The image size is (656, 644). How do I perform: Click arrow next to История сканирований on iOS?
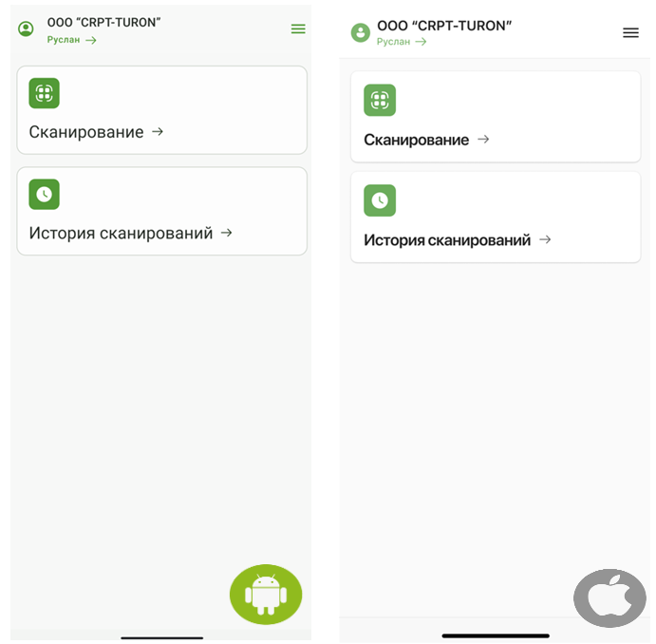545,239
